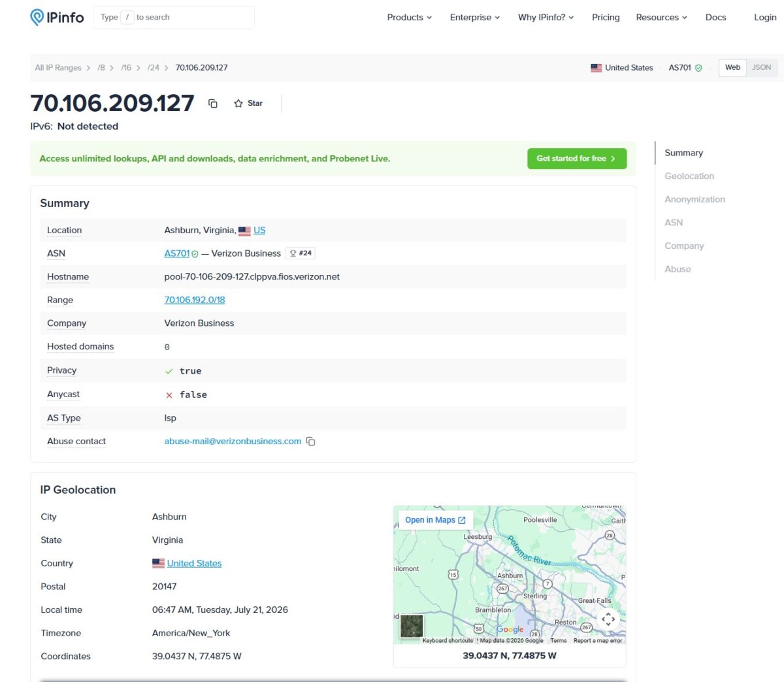Click the map Keyboard shortcuts link
The image size is (784, 682).
pos(448,641)
